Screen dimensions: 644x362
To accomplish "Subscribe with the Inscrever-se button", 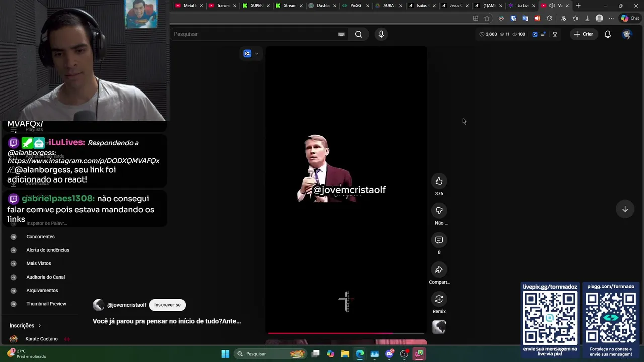I will [168, 305].
